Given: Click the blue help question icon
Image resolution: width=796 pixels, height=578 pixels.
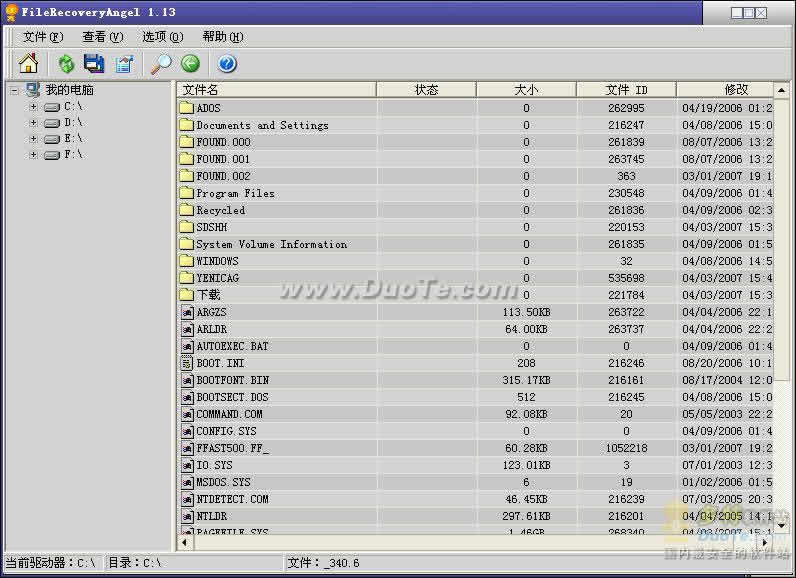Looking at the screenshot, I should coord(227,64).
